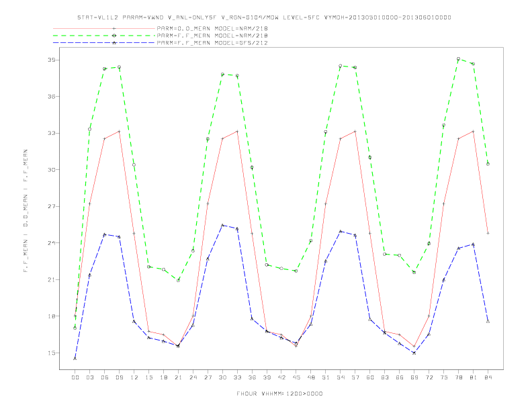Image resolution: width=532 pixels, height=411 pixels.
Task: Click x-axis tick label 45
Action: click(296, 377)
